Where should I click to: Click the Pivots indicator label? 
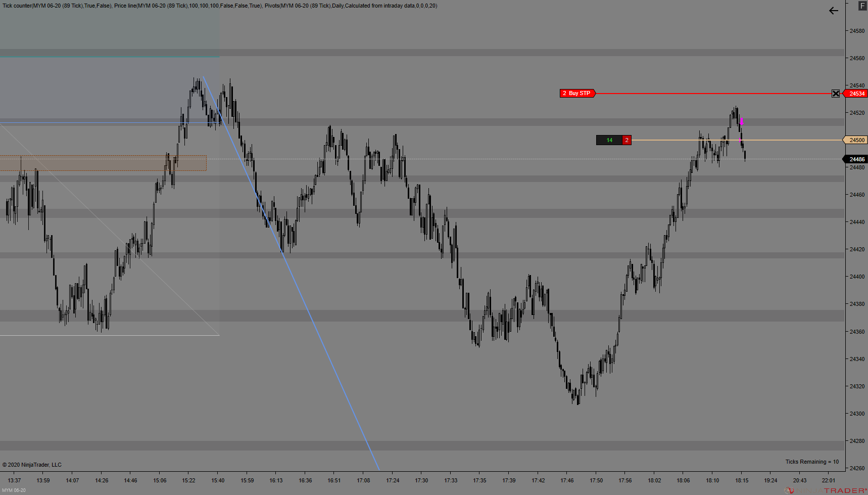(x=351, y=6)
